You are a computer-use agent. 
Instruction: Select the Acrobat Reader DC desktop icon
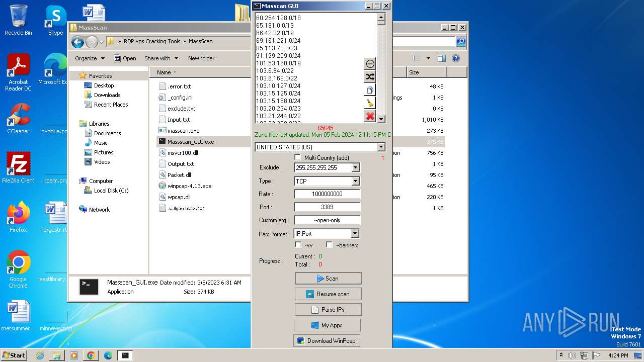[18, 73]
